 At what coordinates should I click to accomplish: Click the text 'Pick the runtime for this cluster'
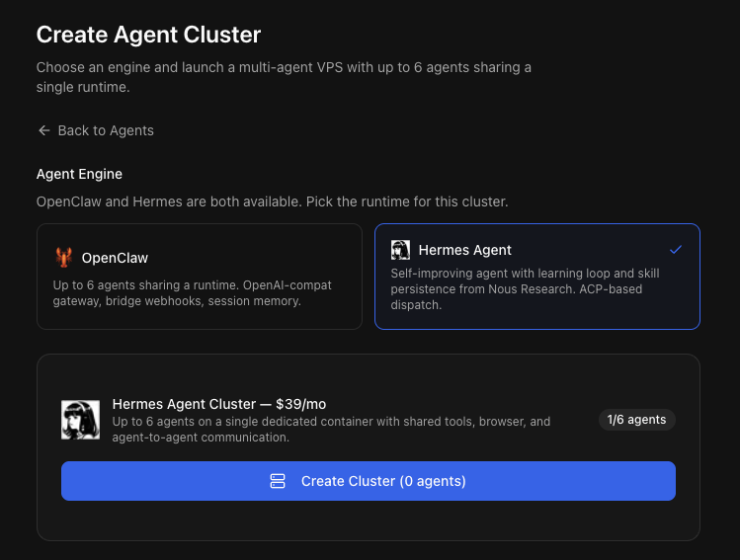point(407,201)
